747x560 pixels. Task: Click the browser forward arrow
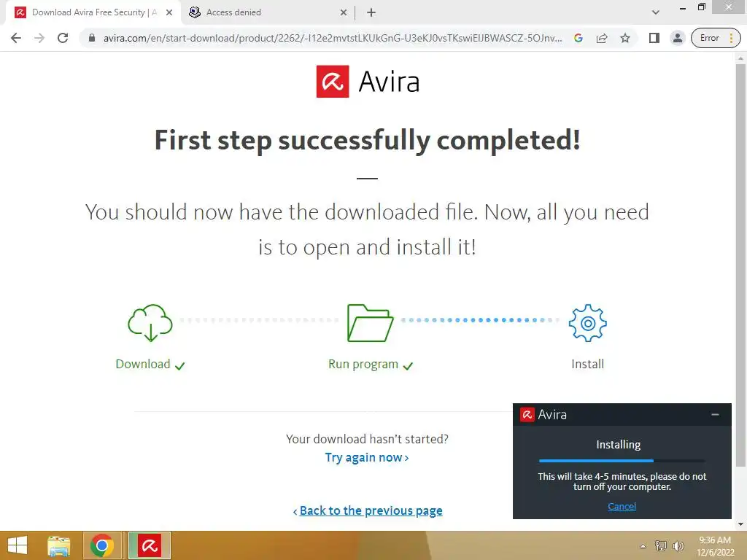39,38
